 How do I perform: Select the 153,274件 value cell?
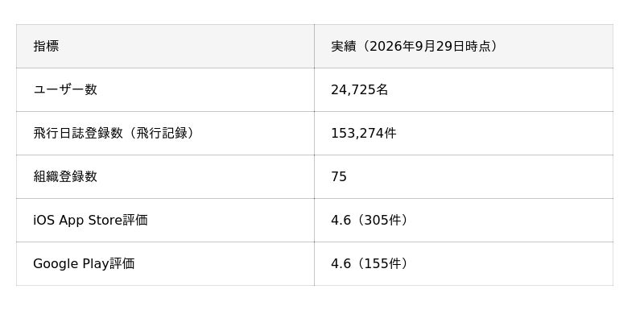pyautogui.click(x=464, y=134)
